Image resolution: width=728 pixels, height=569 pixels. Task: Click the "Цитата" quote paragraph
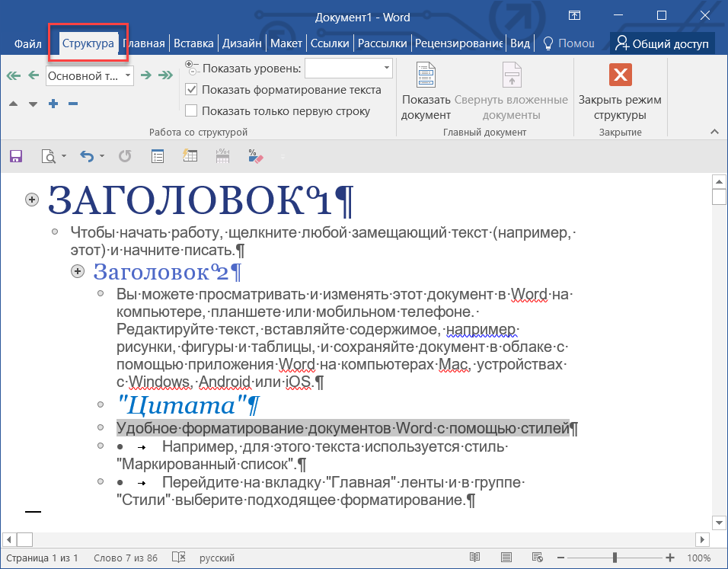coord(188,405)
